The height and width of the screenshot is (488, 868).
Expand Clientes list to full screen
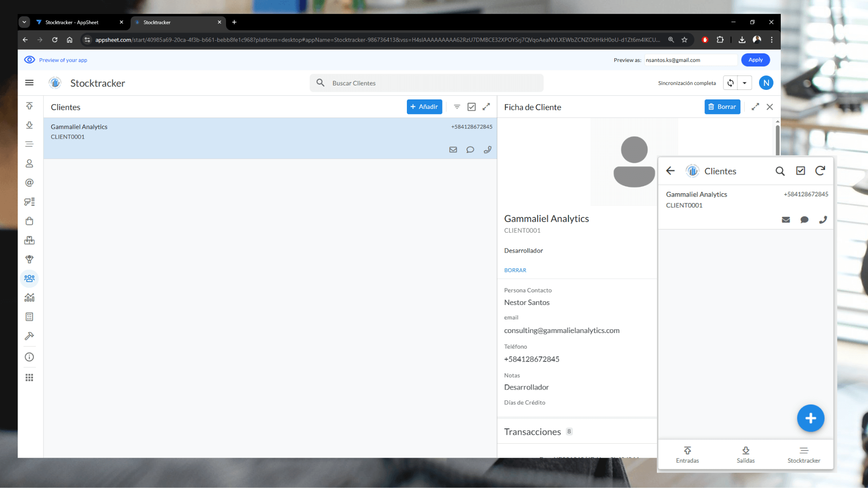tap(486, 107)
